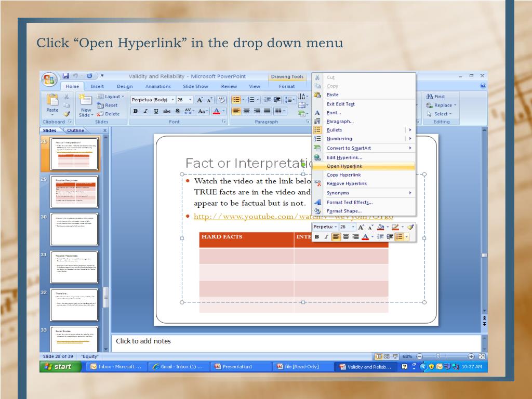Viewport: 532px width, 399px height.
Task: Toggle Center alignment in ribbon
Action: point(247,111)
